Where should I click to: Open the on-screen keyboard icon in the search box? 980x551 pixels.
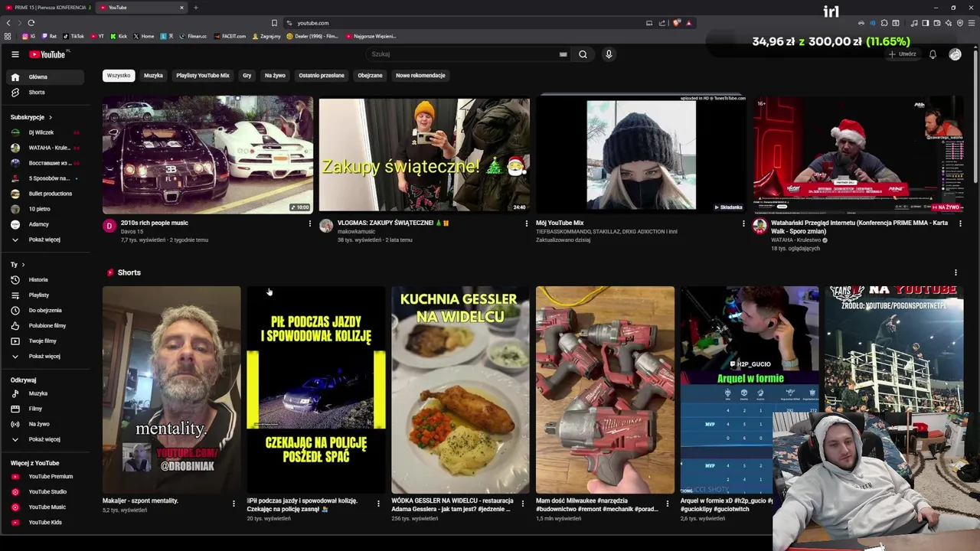(x=563, y=54)
